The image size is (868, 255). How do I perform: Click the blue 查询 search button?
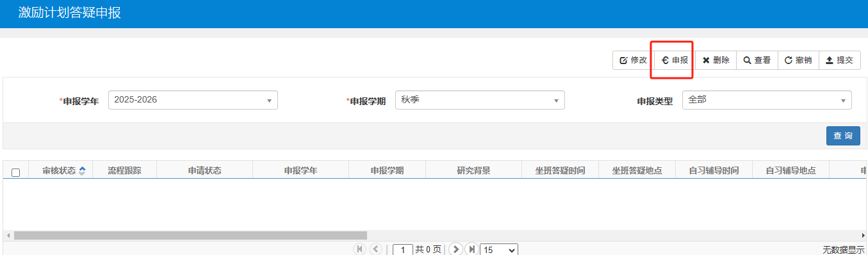tap(843, 136)
